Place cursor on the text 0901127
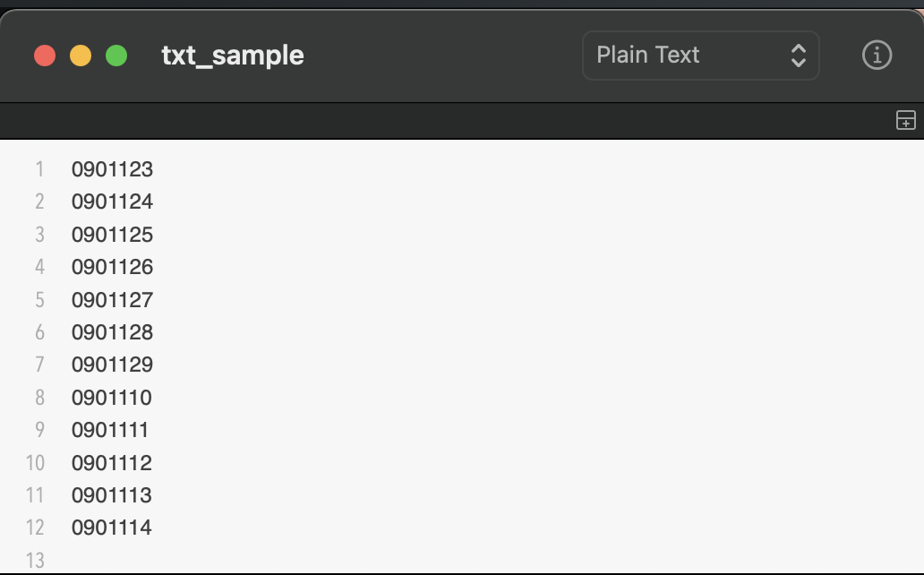 112,299
